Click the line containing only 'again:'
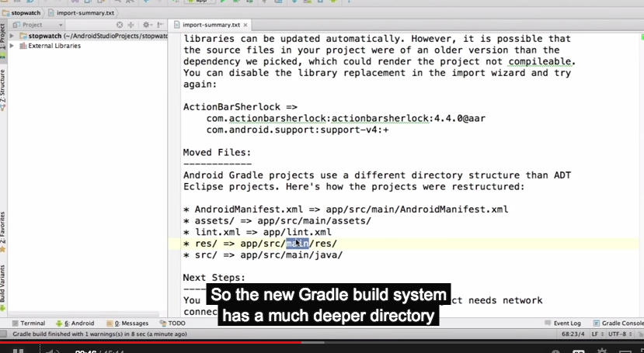The height and width of the screenshot is (353, 644). pos(200,85)
